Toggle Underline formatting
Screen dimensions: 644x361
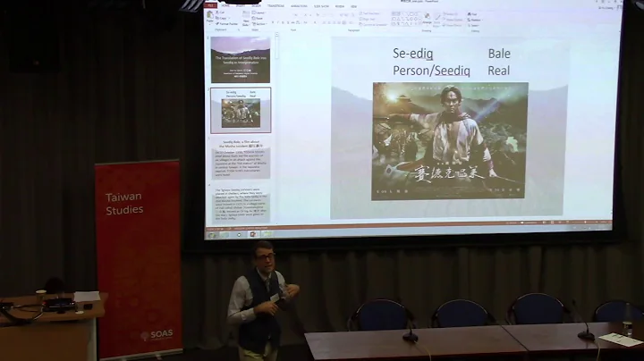(x=283, y=22)
